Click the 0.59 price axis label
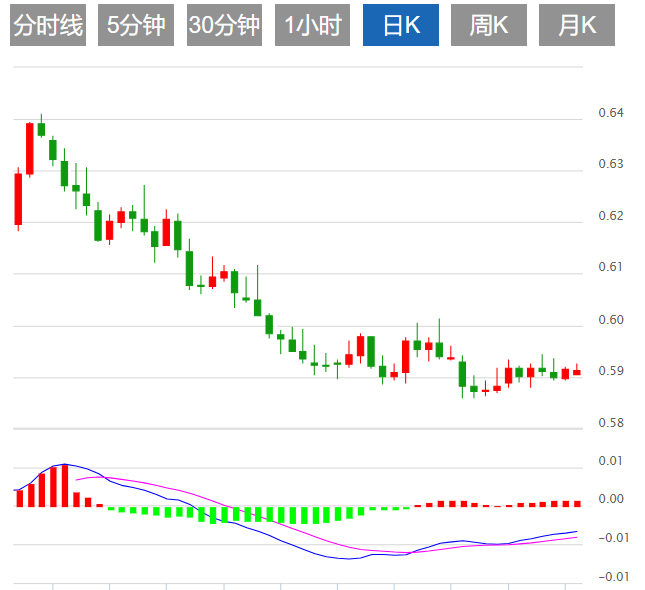645x590 pixels. tap(611, 371)
